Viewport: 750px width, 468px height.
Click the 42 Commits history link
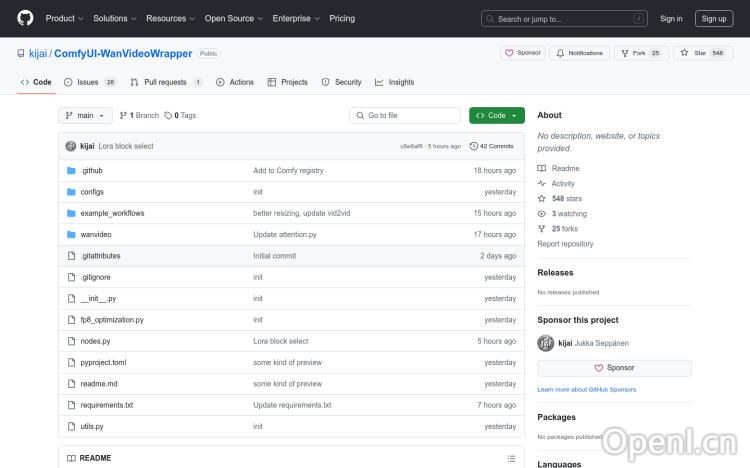tap(492, 146)
